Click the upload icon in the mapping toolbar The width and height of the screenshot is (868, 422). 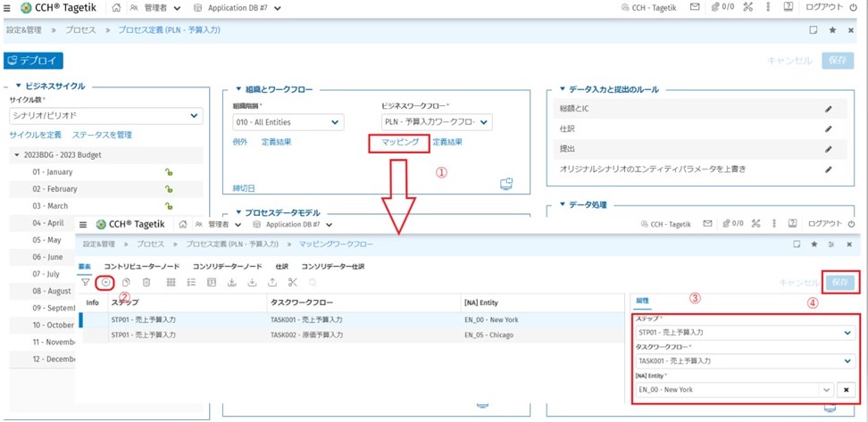tap(272, 283)
